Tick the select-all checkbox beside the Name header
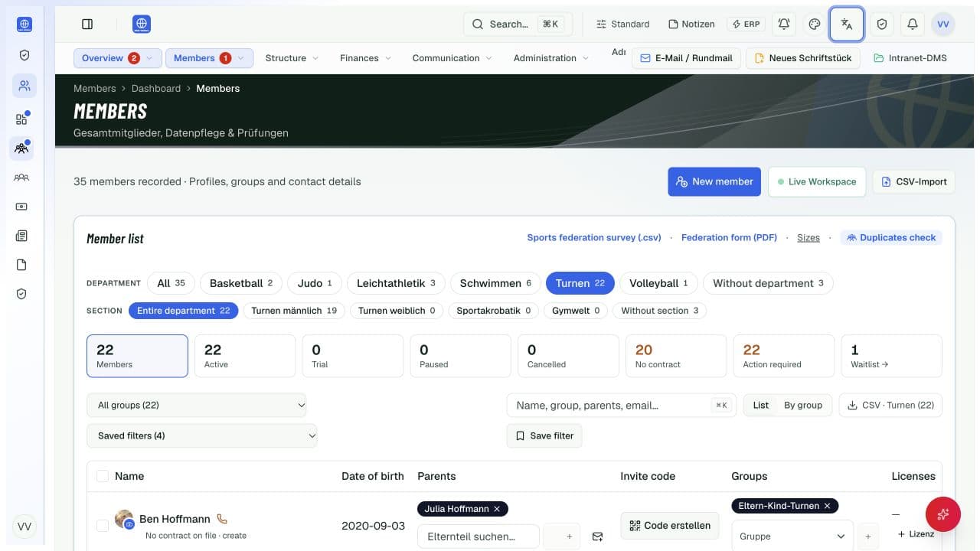 [102, 476]
